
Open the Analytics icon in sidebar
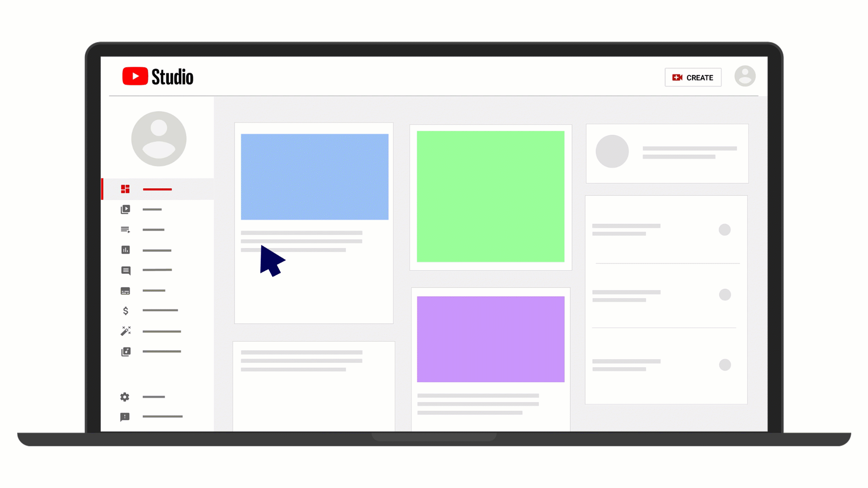(125, 250)
